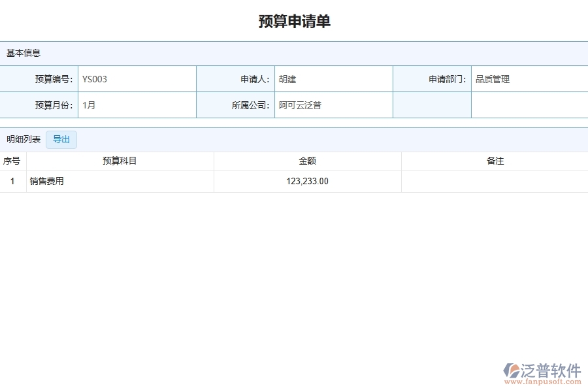Screen dimensions: 588x392
Task: Click the 基本信息 section header
Action: click(x=22, y=53)
